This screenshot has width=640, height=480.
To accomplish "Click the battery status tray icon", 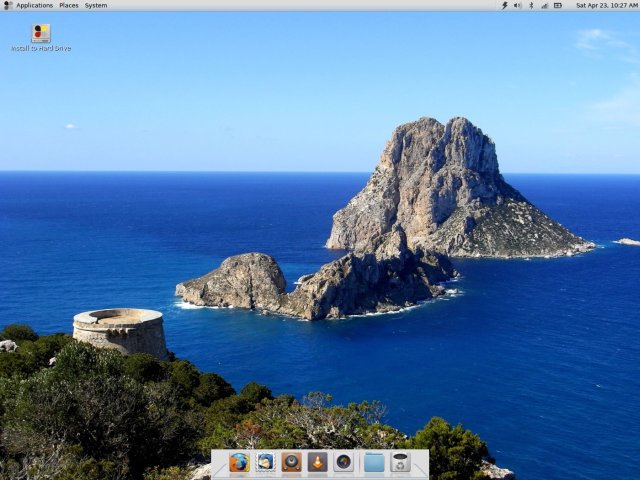I will (x=558, y=5).
